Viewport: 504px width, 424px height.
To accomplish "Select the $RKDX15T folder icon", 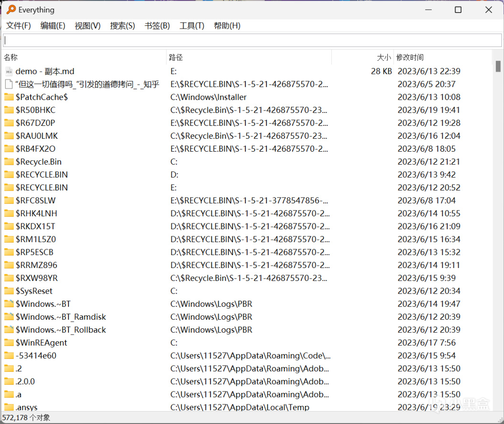I will point(9,226).
